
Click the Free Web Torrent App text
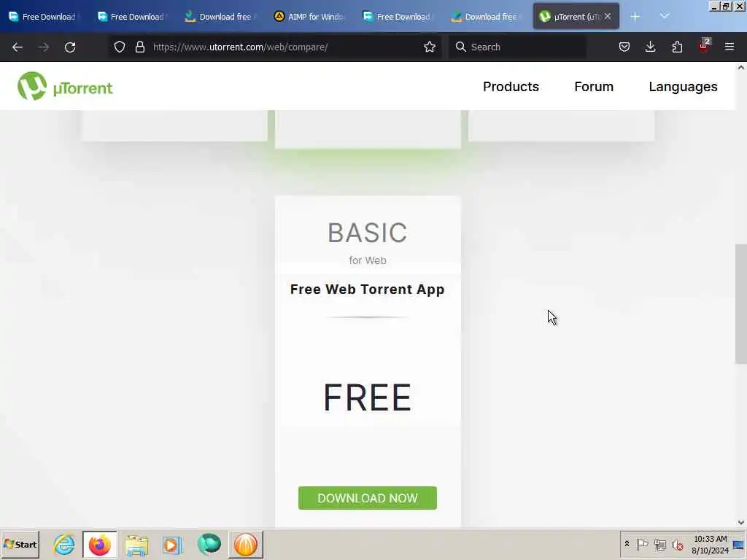click(x=368, y=289)
